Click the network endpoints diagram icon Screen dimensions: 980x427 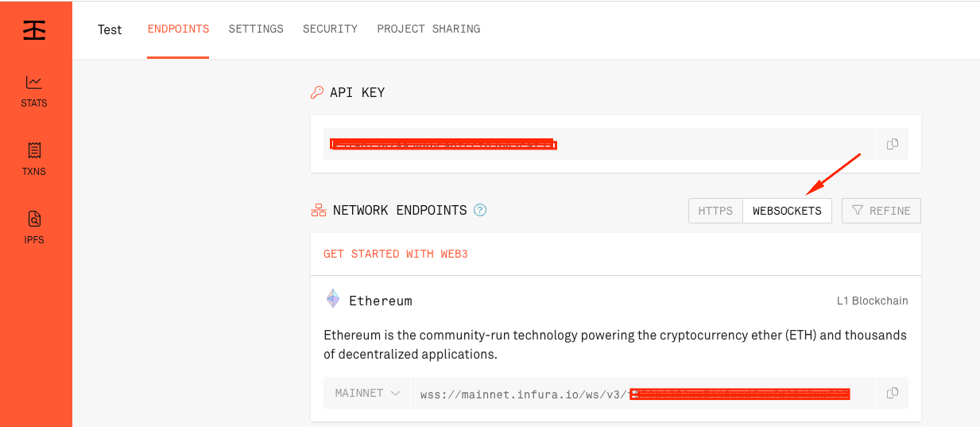(319, 211)
